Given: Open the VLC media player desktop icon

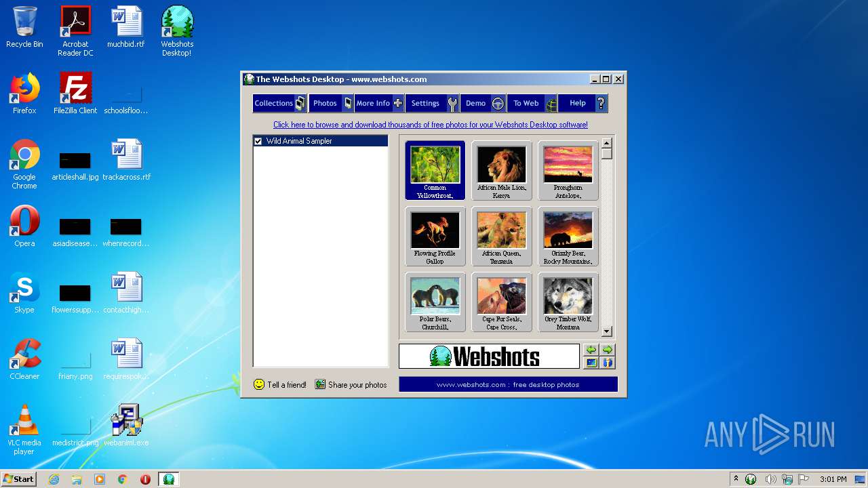Looking at the screenshot, I should click(x=24, y=430).
